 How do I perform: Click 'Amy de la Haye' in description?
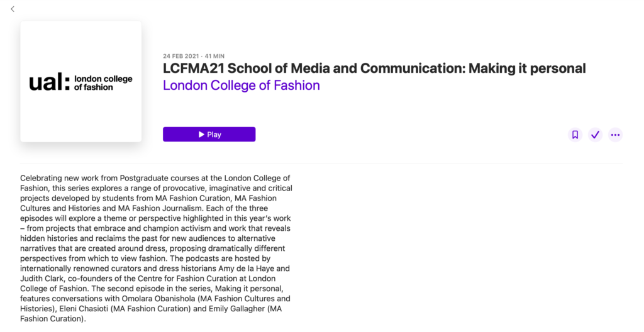click(x=245, y=268)
